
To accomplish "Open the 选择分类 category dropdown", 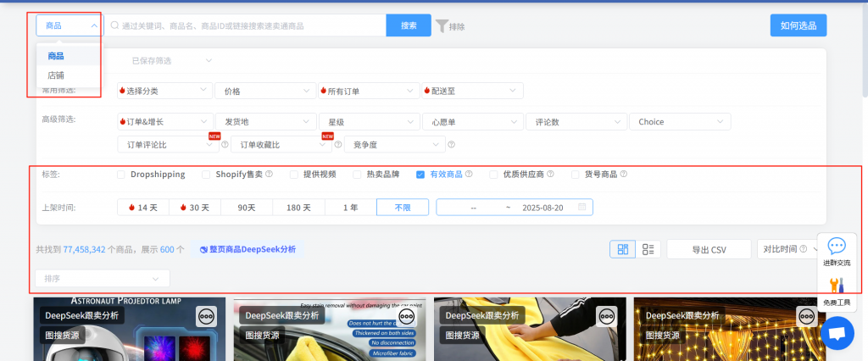I will [x=165, y=91].
